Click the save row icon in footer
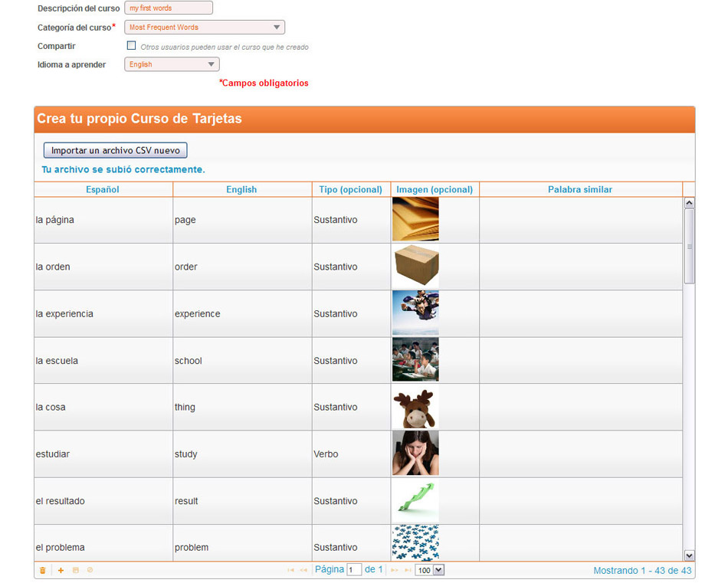Image resolution: width=728 pixels, height=583 pixels. click(76, 570)
